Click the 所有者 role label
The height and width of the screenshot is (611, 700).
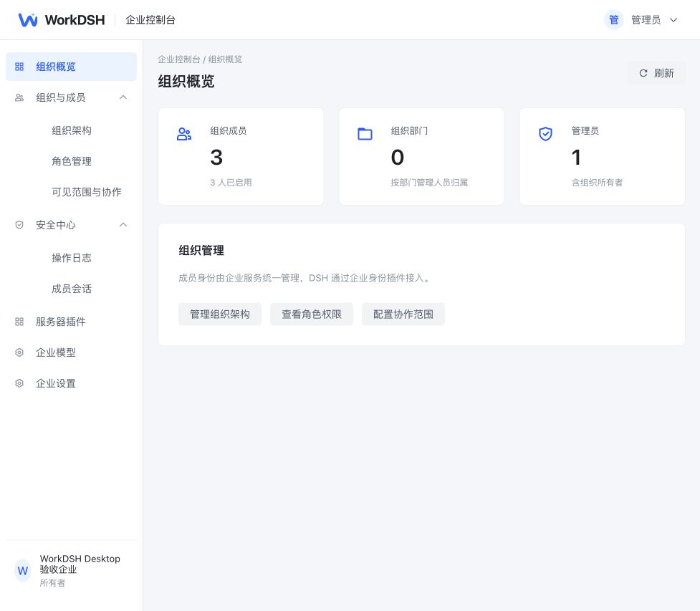pyautogui.click(x=52, y=583)
